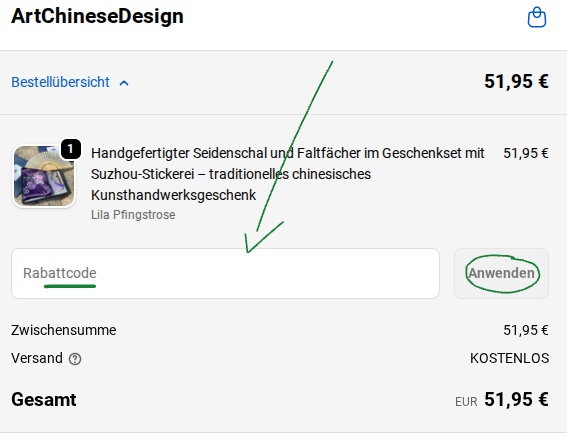Click the Lila Pfingstrose variant text
The width and height of the screenshot is (567, 440).
coord(133,215)
